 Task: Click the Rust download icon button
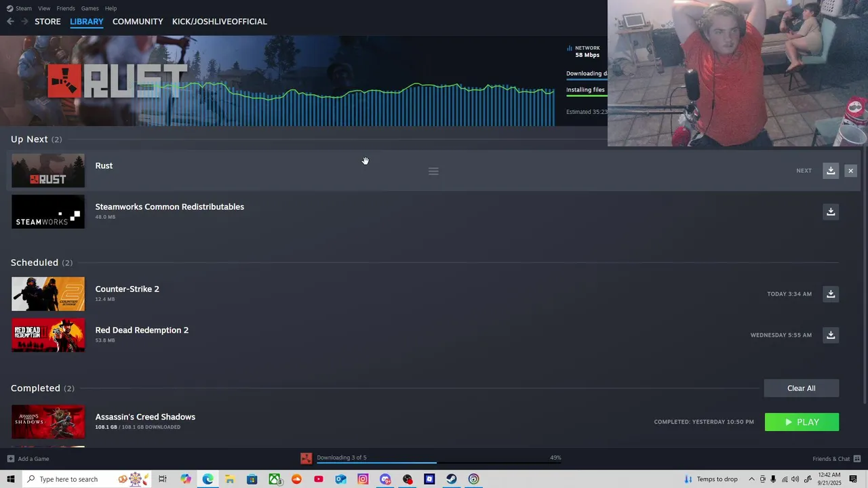coord(831,171)
